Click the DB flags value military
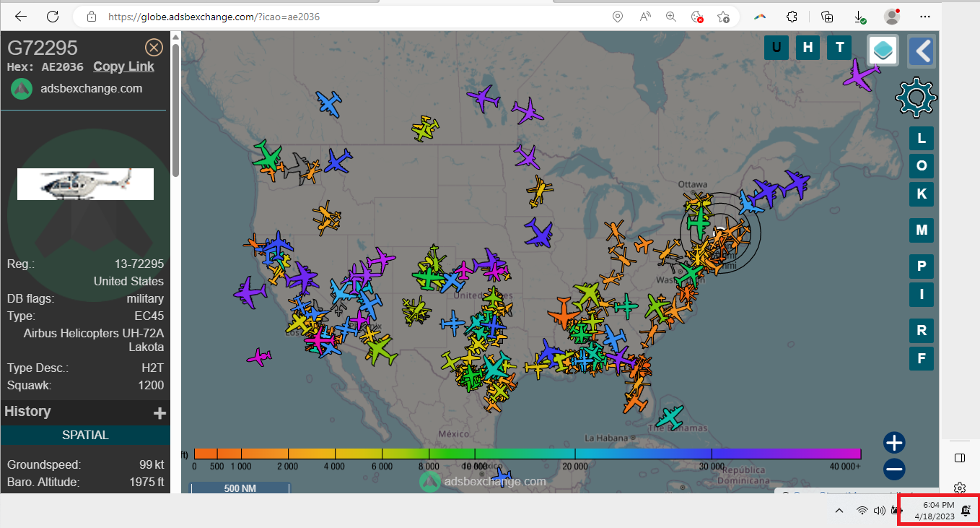The height and width of the screenshot is (528, 980). click(145, 298)
